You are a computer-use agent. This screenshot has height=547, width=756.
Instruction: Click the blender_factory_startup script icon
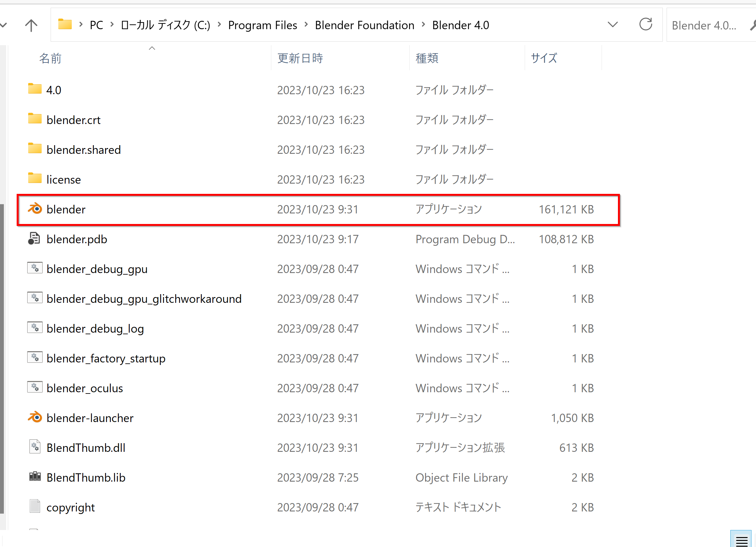pos(35,357)
